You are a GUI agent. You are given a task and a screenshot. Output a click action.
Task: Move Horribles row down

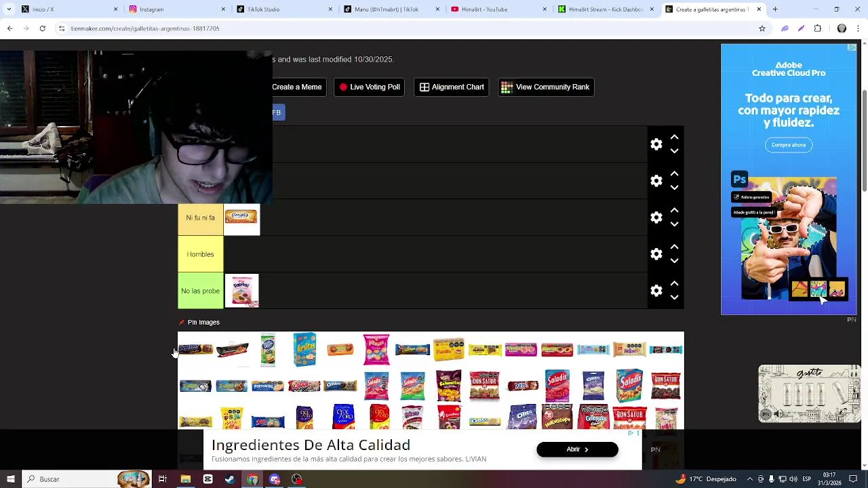pyautogui.click(x=674, y=261)
